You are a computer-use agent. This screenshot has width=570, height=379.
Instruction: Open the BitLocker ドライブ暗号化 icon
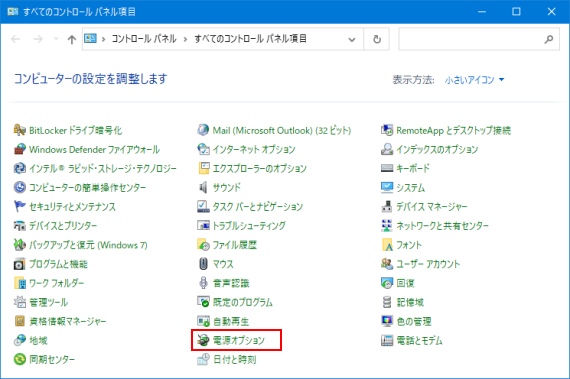click(20, 130)
